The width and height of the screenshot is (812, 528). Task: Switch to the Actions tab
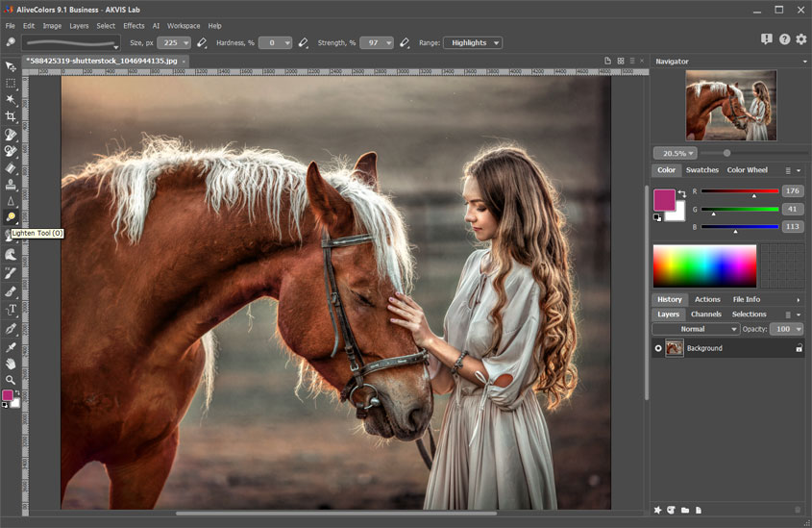(707, 299)
